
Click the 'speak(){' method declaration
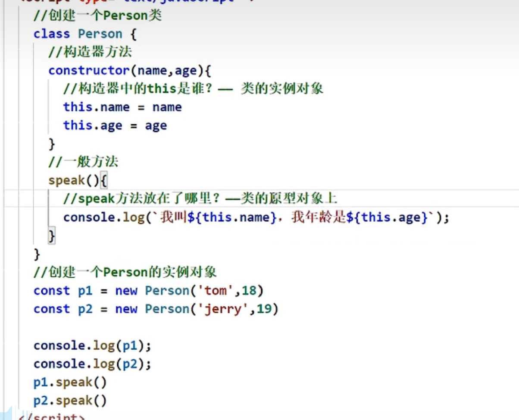[x=78, y=181]
